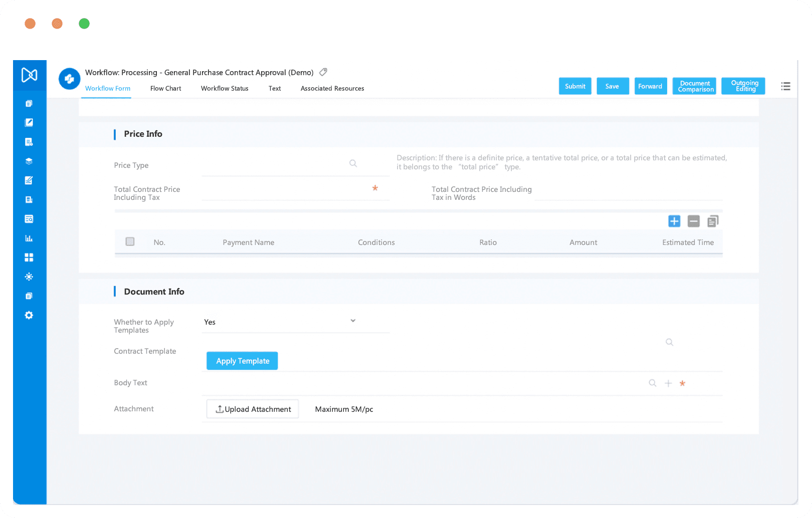Click the Estimated Time column header
The height and width of the screenshot is (518, 812).
pyautogui.click(x=688, y=242)
